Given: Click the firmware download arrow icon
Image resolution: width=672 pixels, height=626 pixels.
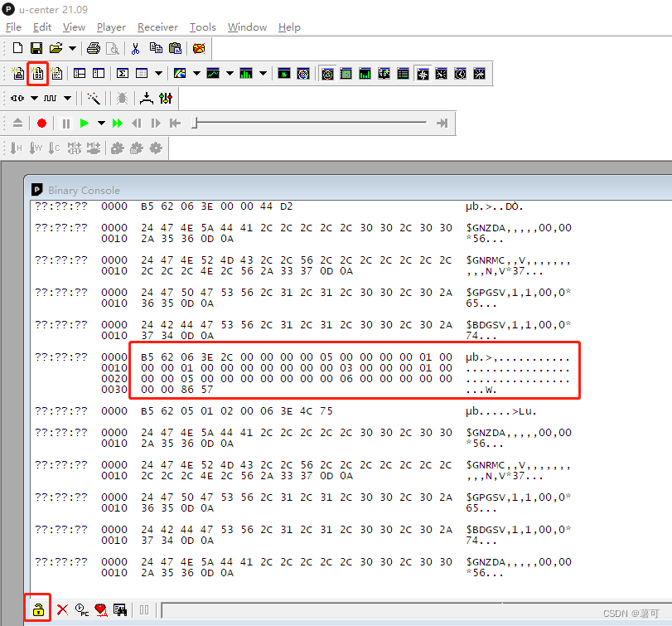Looking at the screenshot, I should pyautogui.click(x=147, y=98).
